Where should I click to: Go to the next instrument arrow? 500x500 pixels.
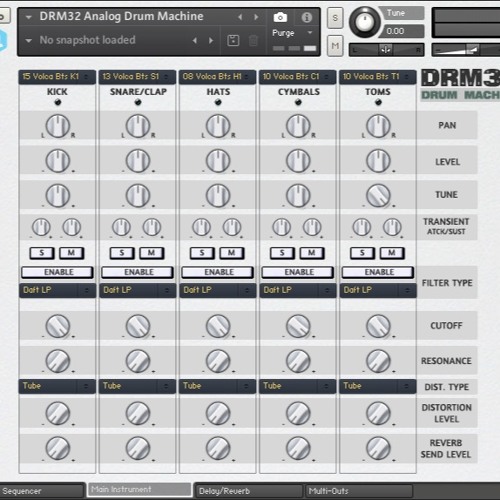256,17
